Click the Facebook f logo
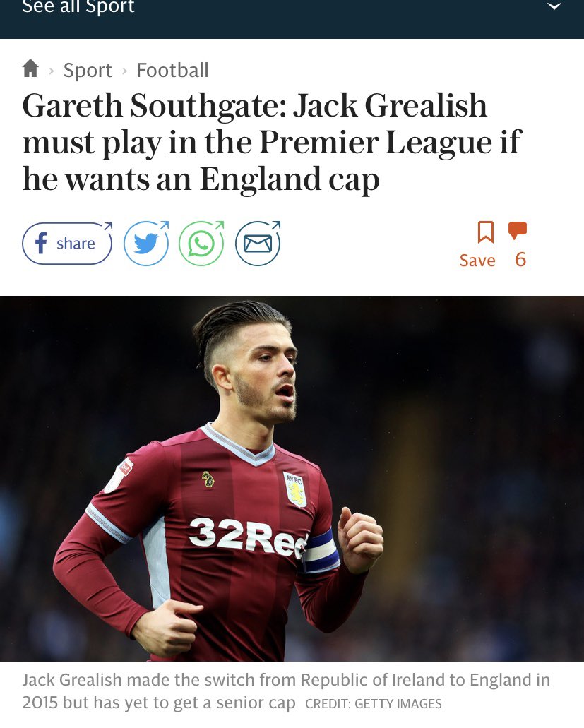The width and height of the screenshot is (584, 728). (42, 243)
